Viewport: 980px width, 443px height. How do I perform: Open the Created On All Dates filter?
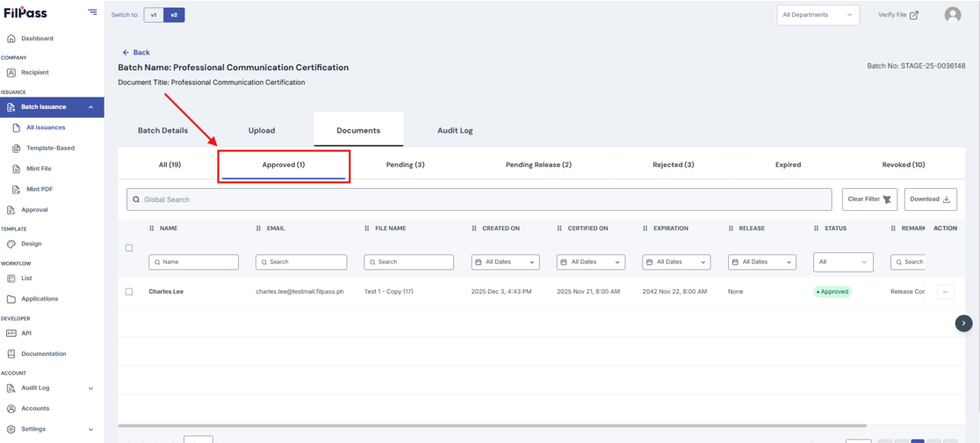click(x=505, y=262)
